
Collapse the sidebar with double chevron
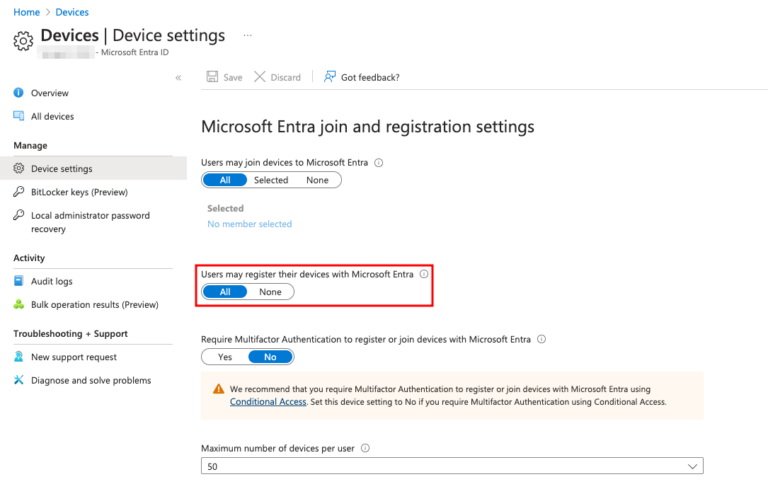pos(178,77)
